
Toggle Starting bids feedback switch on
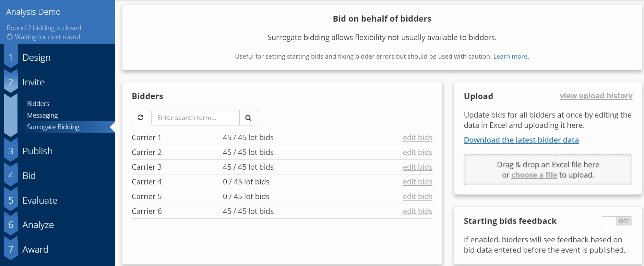[x=616, y=221]
